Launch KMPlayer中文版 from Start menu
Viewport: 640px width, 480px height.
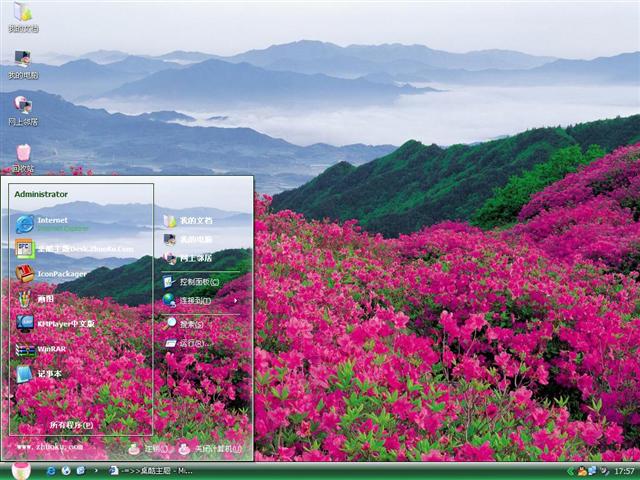56,324
